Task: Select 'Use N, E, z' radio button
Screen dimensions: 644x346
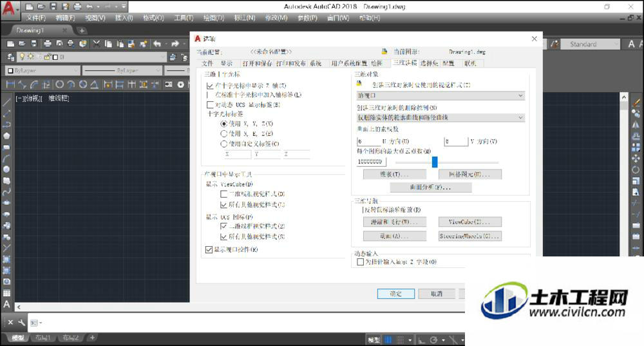Action: click(224, 133)
